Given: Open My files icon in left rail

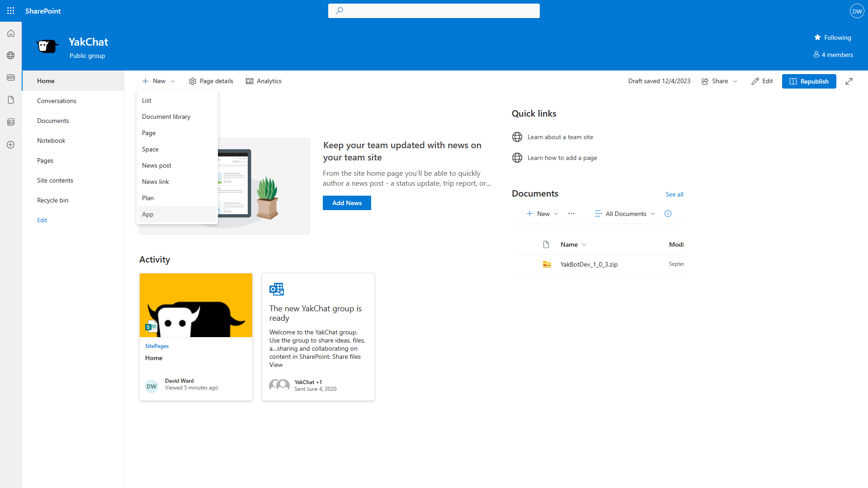Looking at the screenshot, I should coord(11,100).
